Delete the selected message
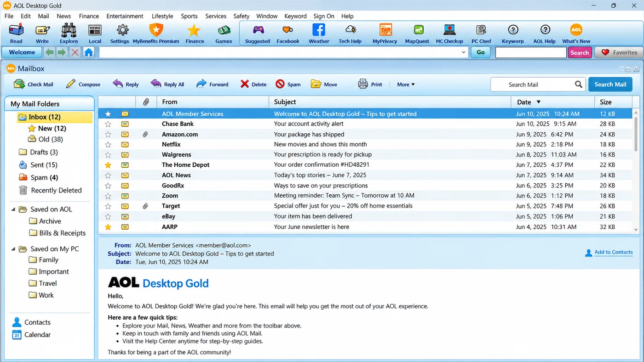The image size is (644, 362). click(x=253, y=84)
